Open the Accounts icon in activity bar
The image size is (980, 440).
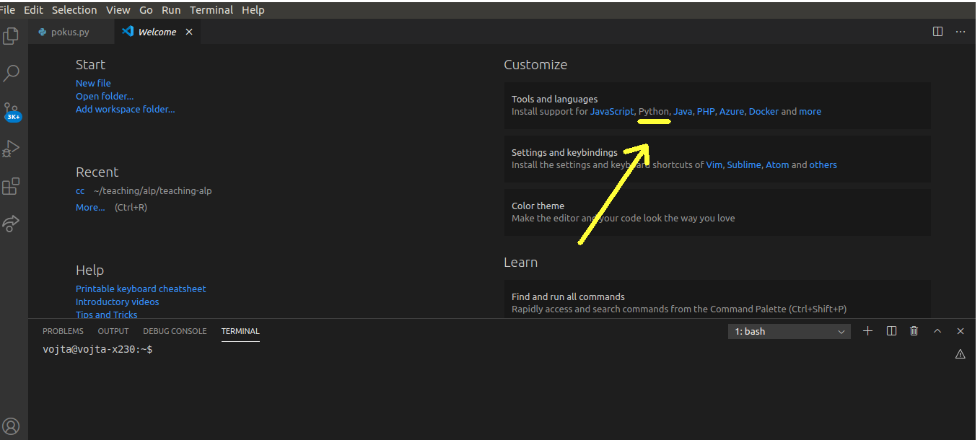tap(11, 426)
